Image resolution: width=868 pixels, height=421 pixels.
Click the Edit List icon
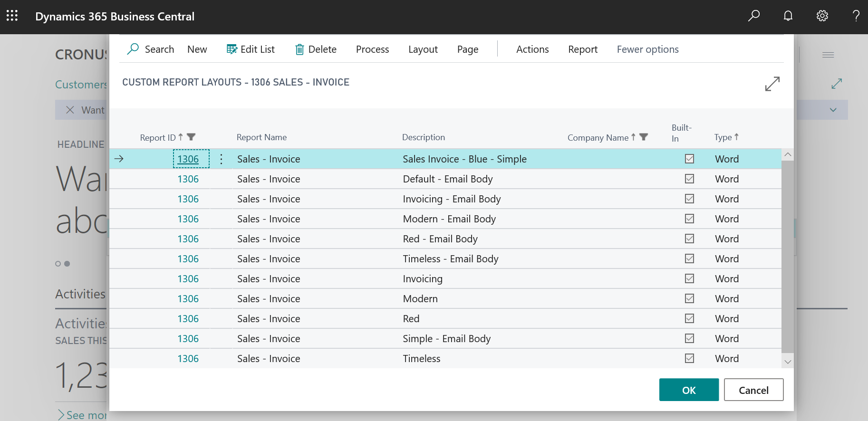click(231, 49)
